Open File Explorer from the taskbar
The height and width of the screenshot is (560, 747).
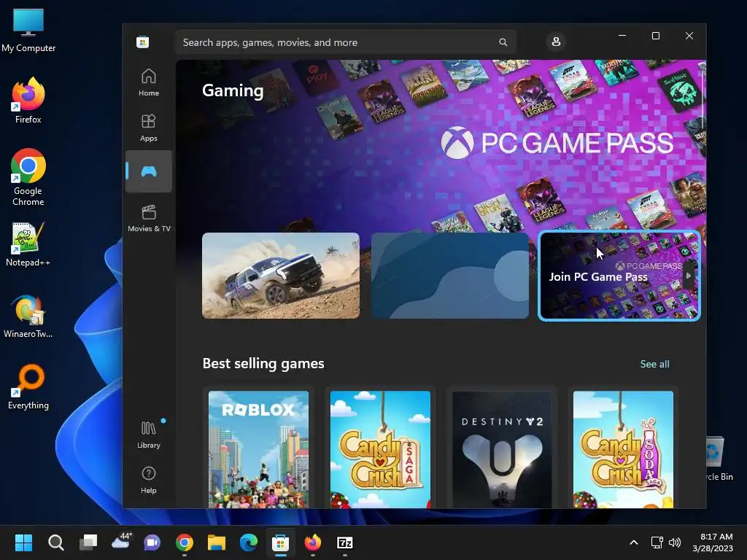216,542
